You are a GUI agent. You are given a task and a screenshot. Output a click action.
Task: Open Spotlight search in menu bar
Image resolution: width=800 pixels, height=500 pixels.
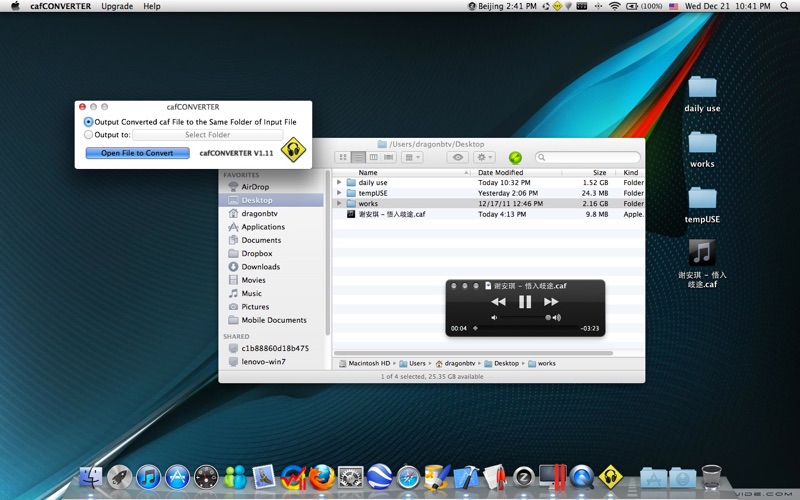coord(784,6)
